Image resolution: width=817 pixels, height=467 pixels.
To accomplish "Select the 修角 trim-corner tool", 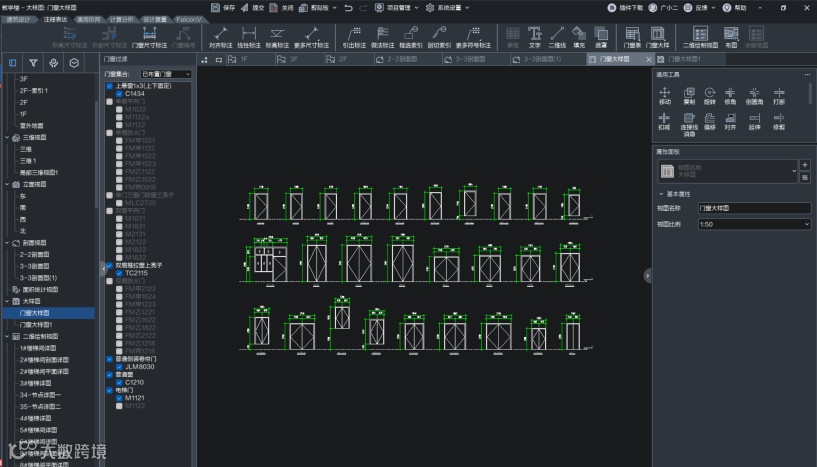I will (730, 96).
